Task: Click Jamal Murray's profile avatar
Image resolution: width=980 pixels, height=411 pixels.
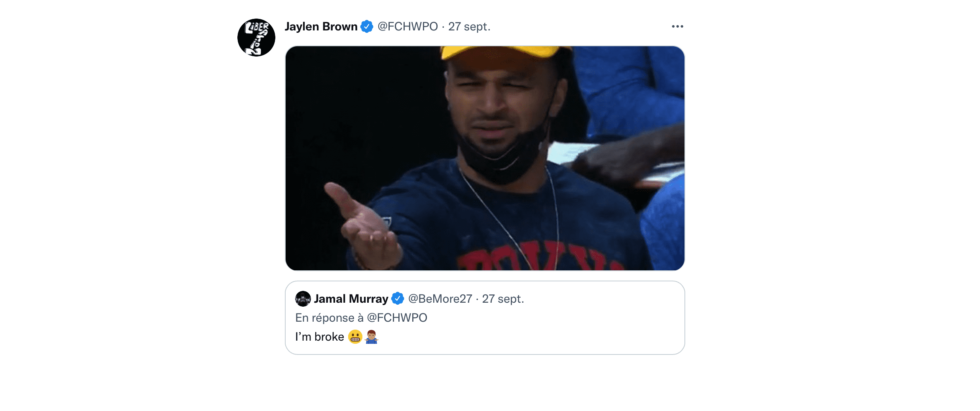Action: (x=303, y=299)
